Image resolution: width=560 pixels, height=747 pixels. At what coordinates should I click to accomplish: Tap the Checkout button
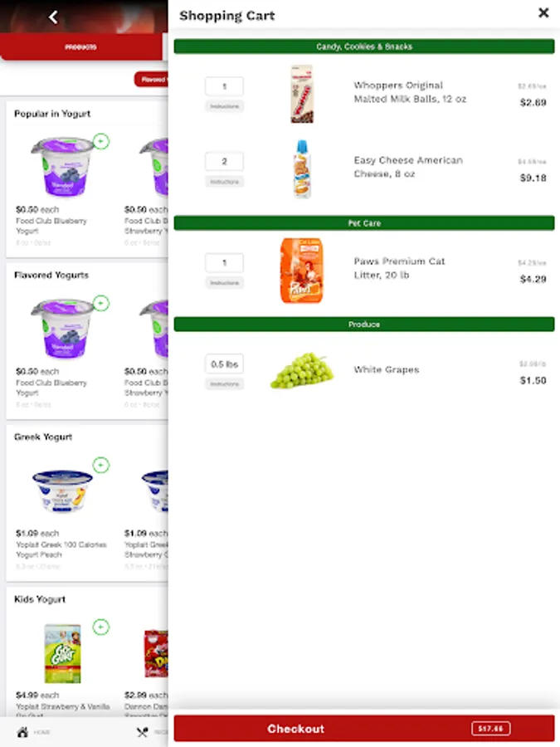pyautogui.click(x=364, y=729)
